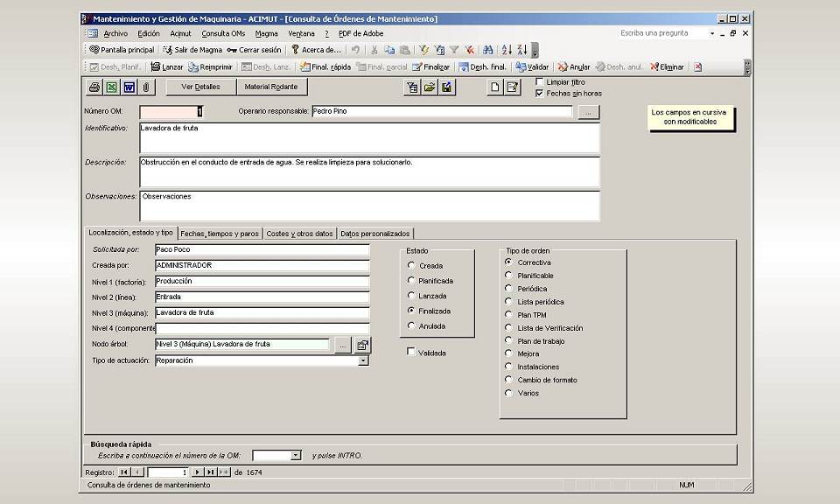Open the 'Escriba una pregunta' dropdown arrow
Viewport: 840px width, 504px height.
[712, 33]
